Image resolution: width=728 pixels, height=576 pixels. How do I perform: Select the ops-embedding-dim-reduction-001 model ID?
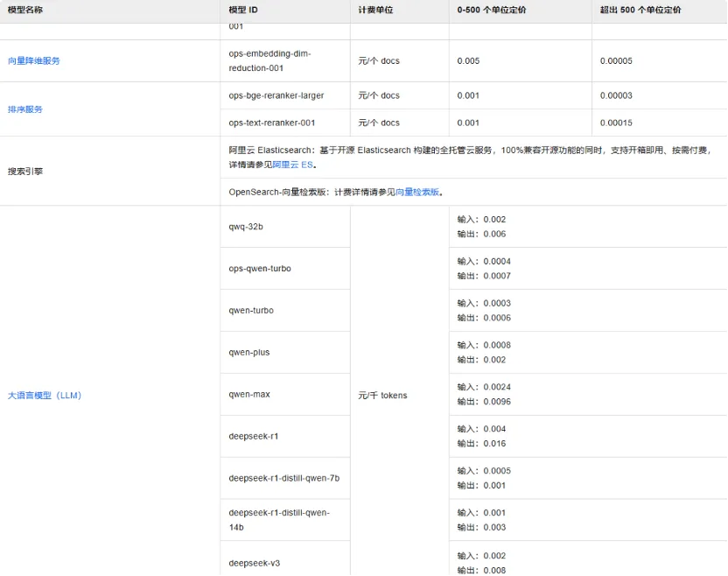pos(269,61)
